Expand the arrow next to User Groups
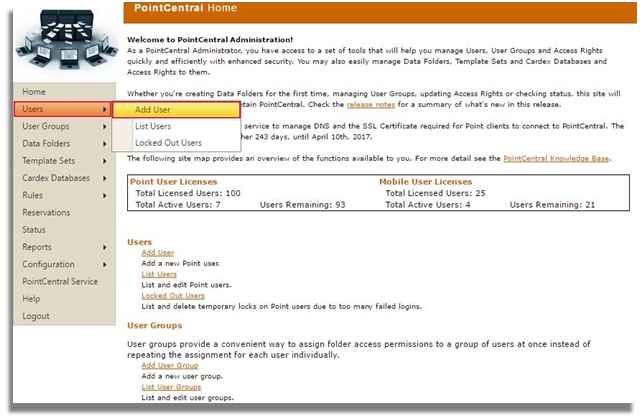The height and width of the screenshot is (420, 640). [x=105, y=127]
